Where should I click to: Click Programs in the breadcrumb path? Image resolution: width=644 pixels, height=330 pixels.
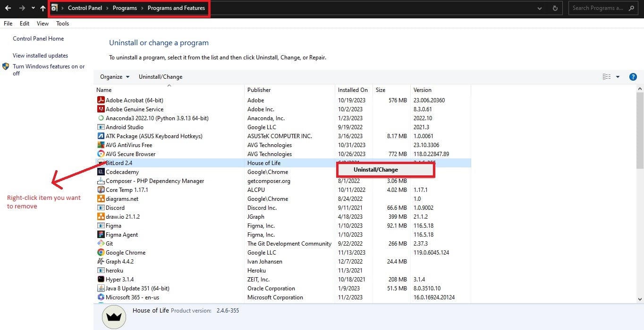[x=125, y=8]
